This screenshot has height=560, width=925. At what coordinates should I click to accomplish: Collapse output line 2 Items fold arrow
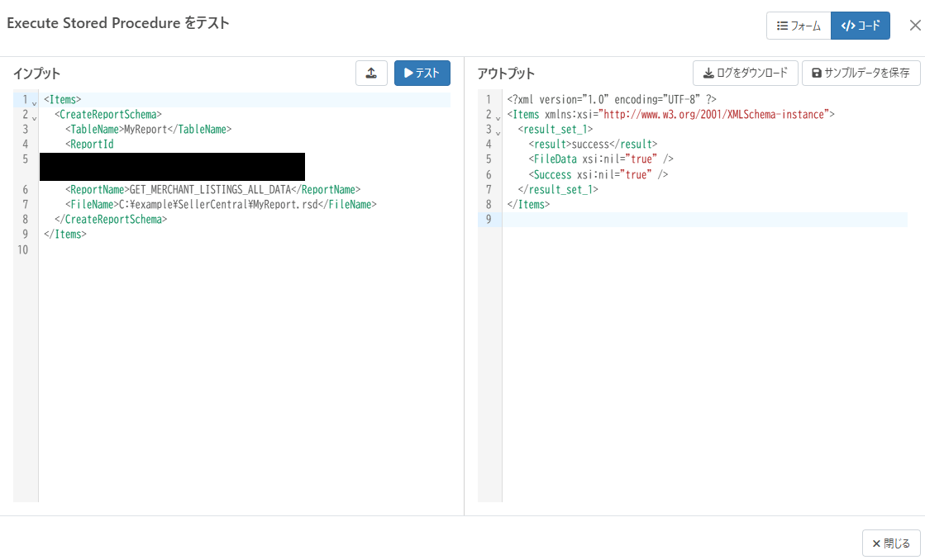point(498,118)
